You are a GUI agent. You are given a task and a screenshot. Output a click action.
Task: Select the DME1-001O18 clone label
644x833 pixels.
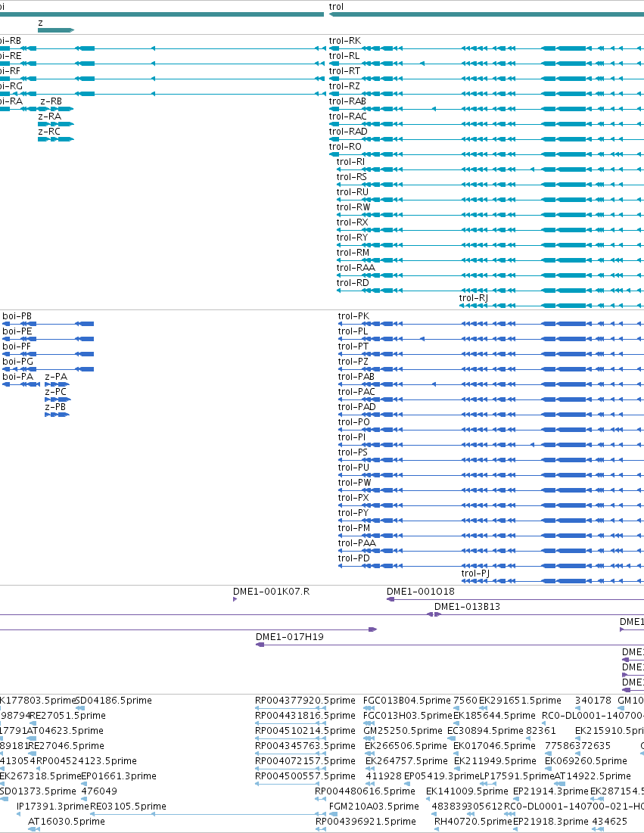pos(420,592)
